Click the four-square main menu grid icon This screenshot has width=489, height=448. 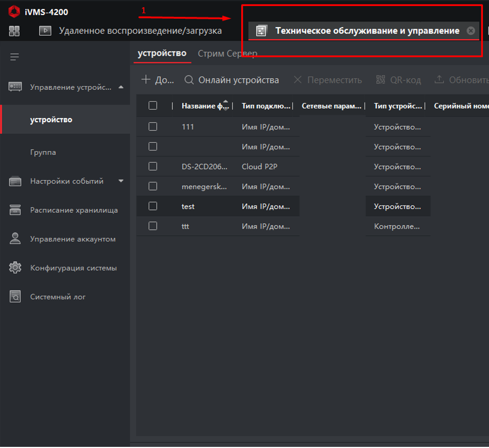(14, 31)
